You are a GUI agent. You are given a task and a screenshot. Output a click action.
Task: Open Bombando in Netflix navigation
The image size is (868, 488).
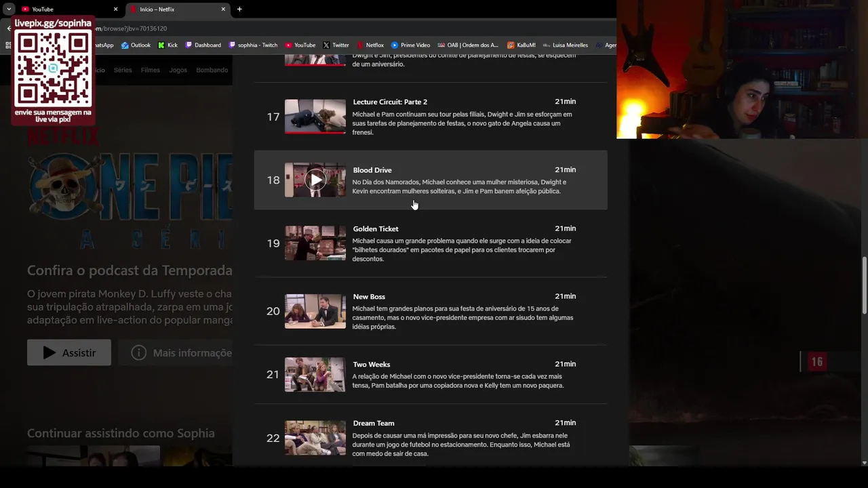(212, 70)
